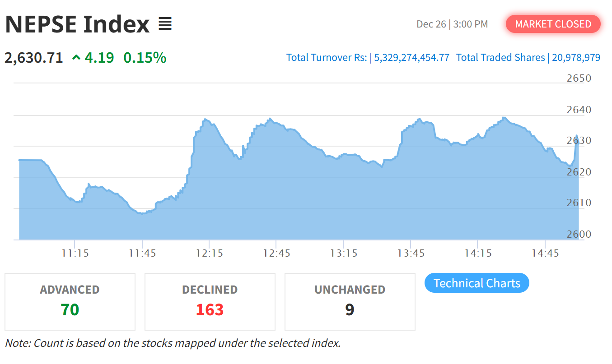Click the 2640 price axis label
The width and height of the screenshot is (612, 364).
(579, 110)
